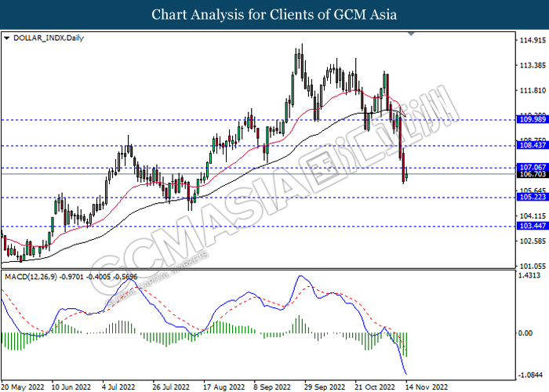The image size is (549, 392).
Task: Click the 21 Oct 2022 date label
Action: click(375, 387)
